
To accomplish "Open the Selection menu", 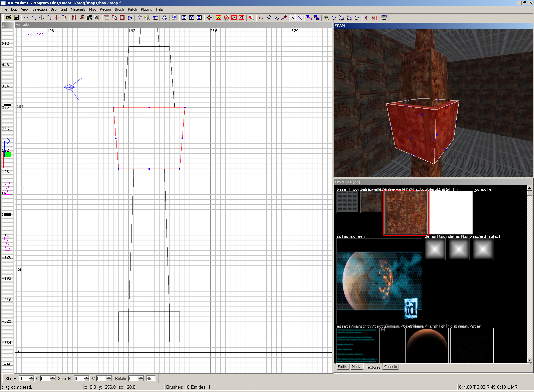I will coord(39,9).
